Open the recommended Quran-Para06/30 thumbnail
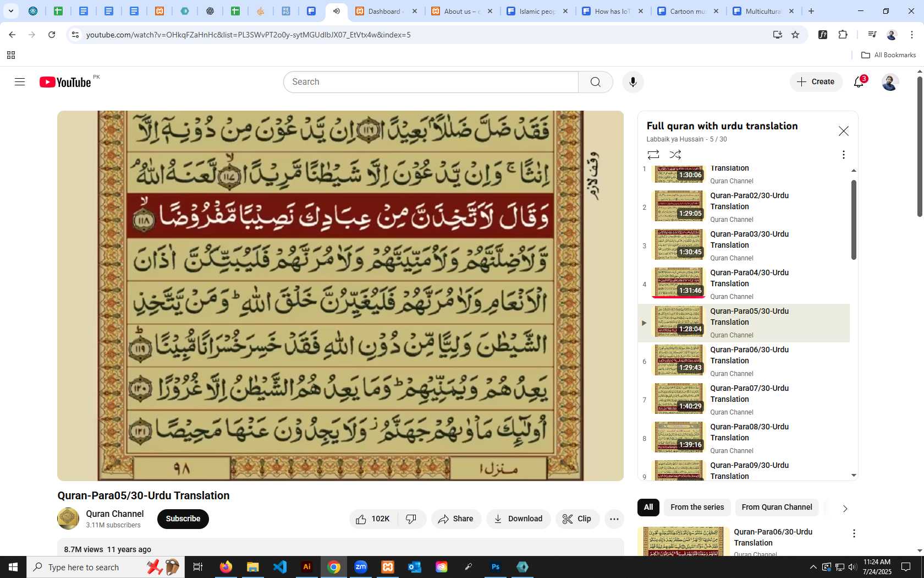This screenshot has width=924, height=578. (683, 542)
